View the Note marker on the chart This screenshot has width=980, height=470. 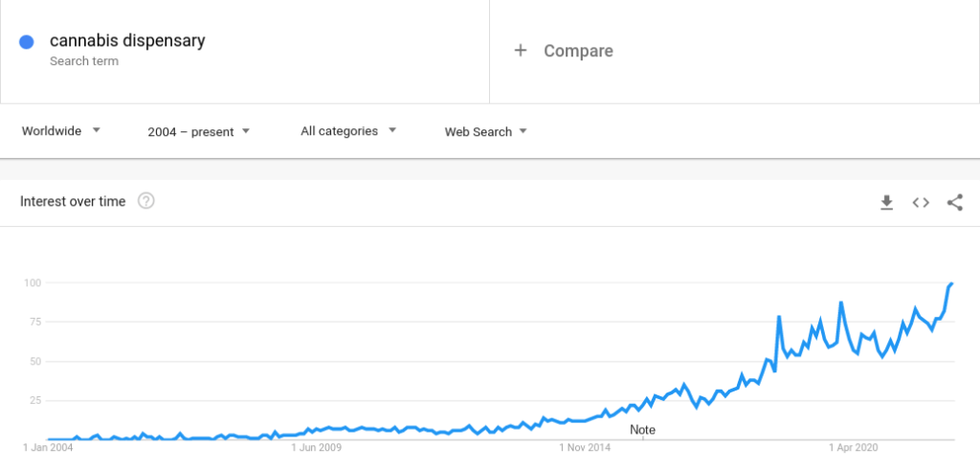tap(642, 430)
